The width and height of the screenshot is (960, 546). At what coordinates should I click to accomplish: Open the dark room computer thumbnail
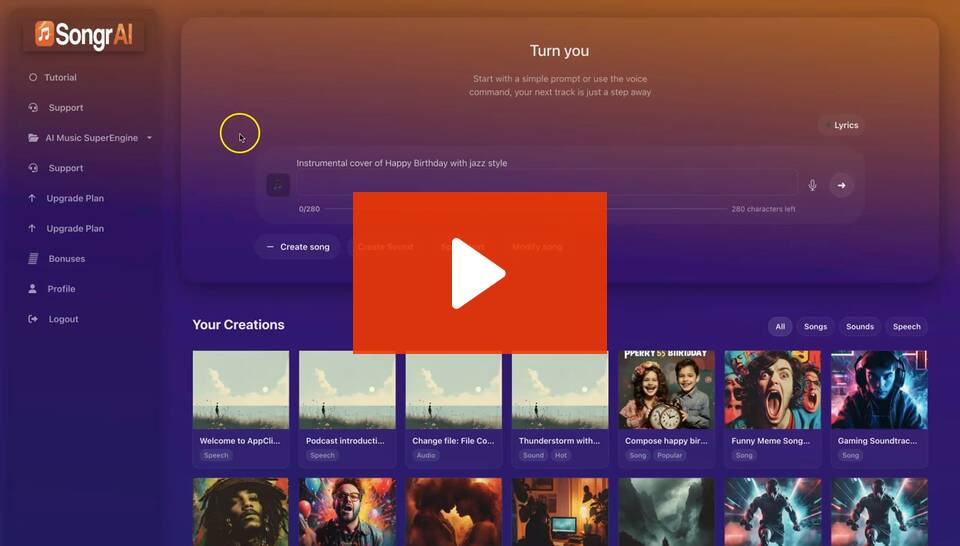click(560, 512)
